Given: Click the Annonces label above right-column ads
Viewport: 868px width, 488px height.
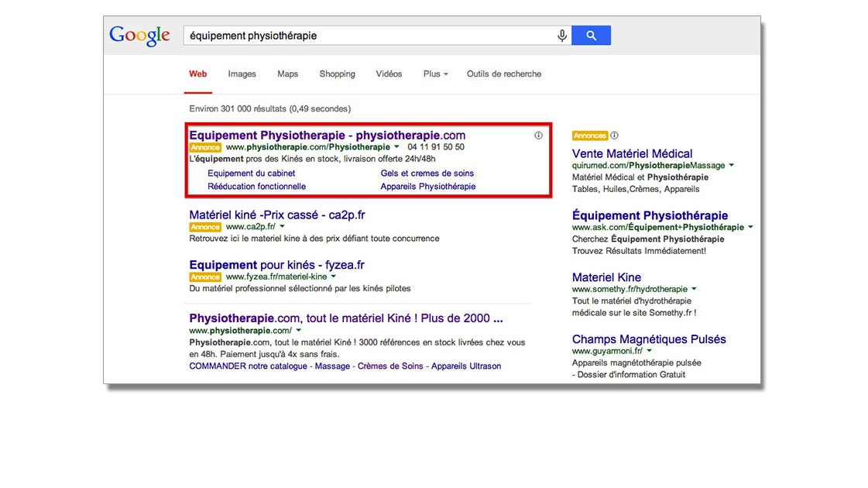Looking at the screenshot, I should point(589,136).
